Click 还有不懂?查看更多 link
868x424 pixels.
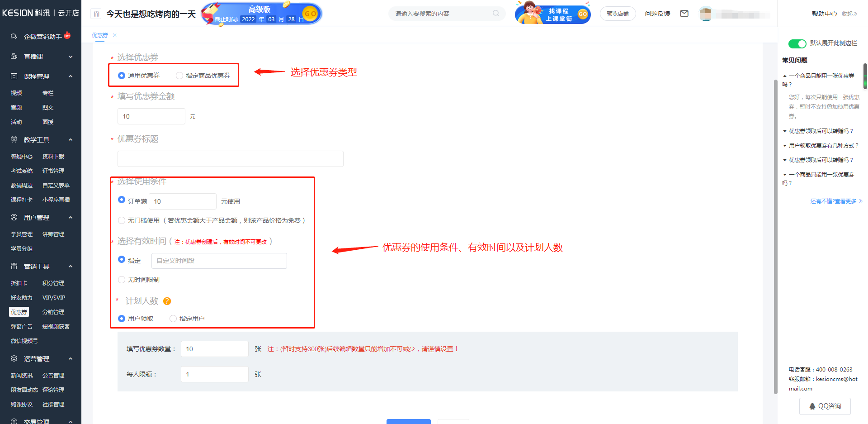click(x=836, y=201)
